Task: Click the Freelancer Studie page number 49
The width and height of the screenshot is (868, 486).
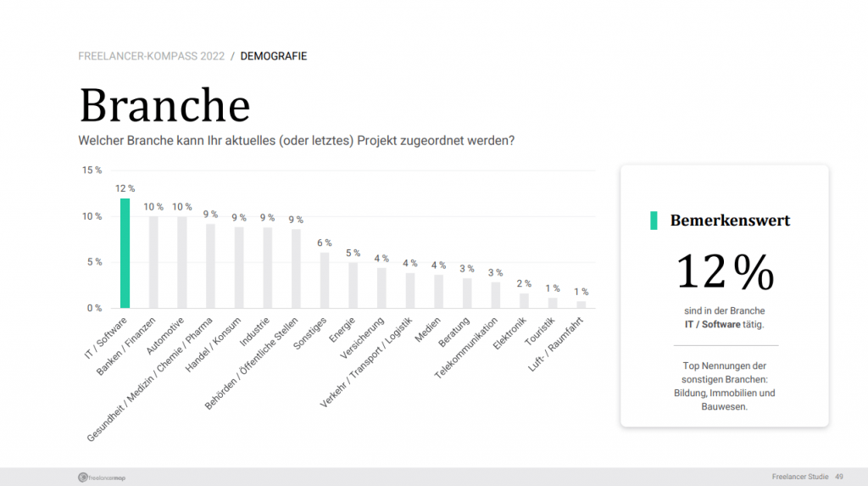Action: (x=839, y=477)
